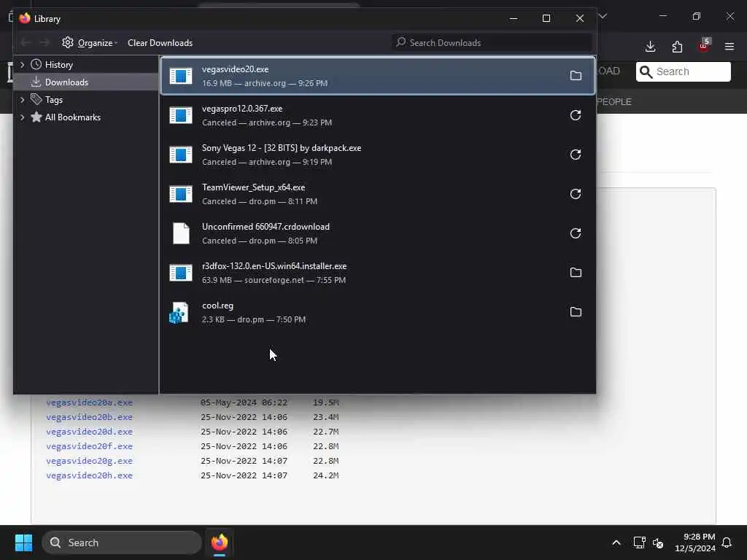Open Organize gear menu in Library
The width and height of the screenshot is (747, 560).
89,43
